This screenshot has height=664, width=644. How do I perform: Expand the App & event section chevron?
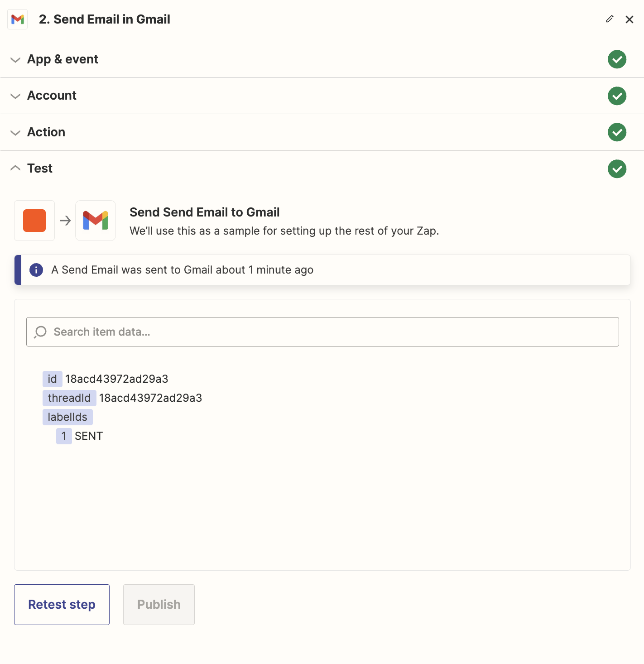[15, 60]
